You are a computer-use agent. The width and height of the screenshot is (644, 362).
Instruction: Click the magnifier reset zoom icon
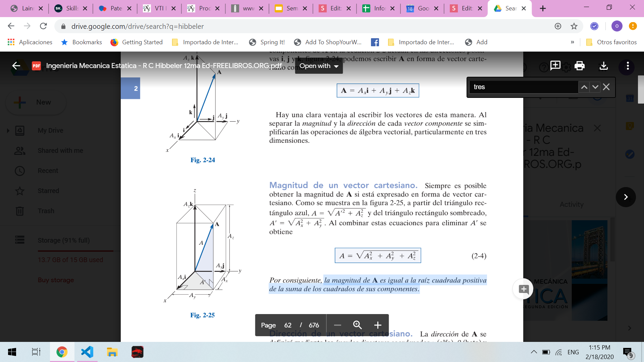(357, 325)
